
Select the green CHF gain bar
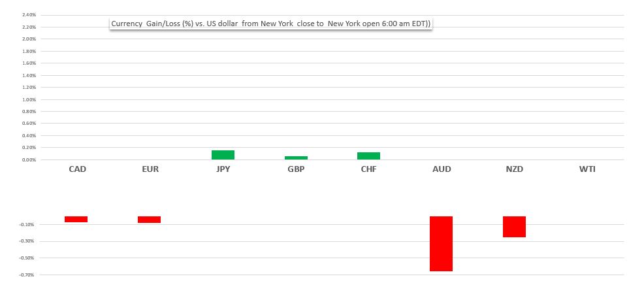368,156
